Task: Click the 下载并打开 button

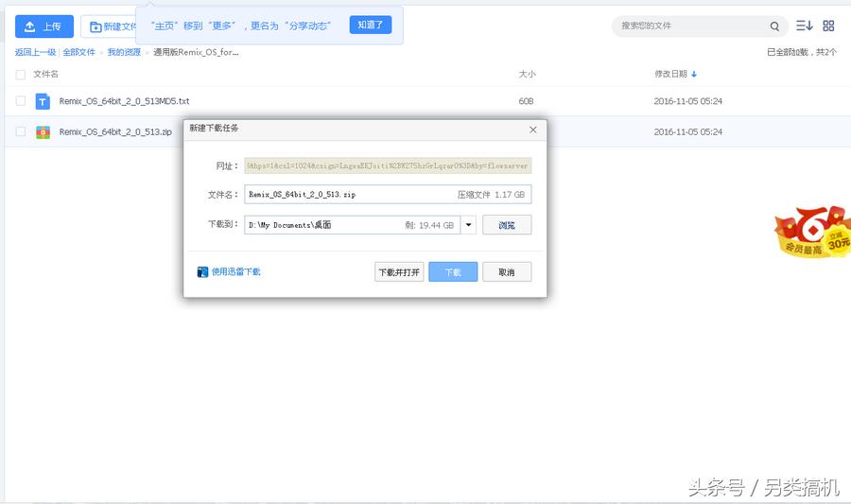Action: [x=399, y=271]
